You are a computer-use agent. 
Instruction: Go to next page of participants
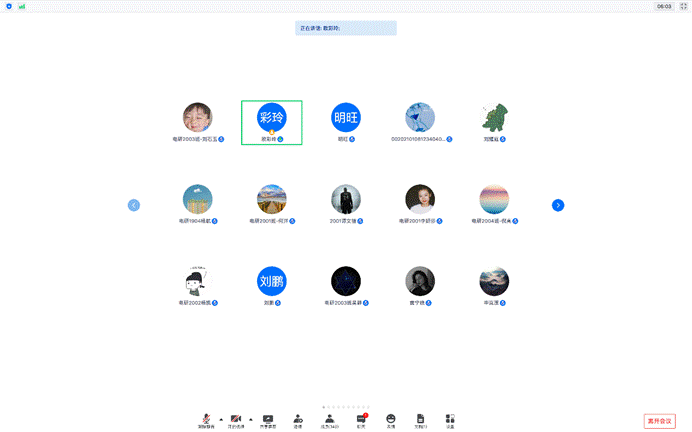558,205
